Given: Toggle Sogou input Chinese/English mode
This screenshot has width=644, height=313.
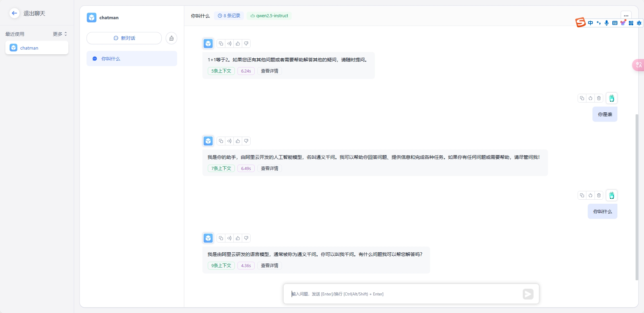Looking at the screenshot, I should (590, 23).
